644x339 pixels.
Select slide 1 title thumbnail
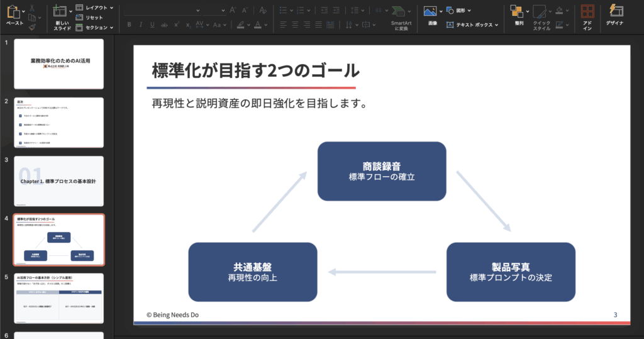point(58,64)
